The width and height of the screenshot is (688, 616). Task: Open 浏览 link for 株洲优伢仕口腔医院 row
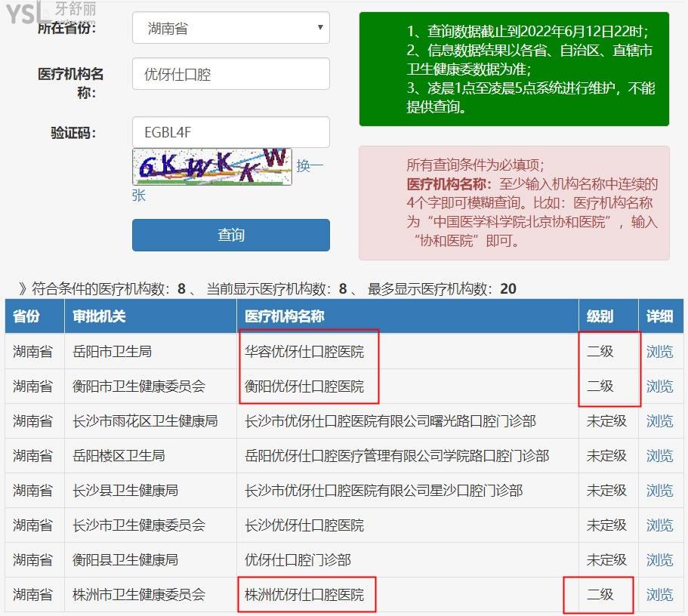(659, 595)
